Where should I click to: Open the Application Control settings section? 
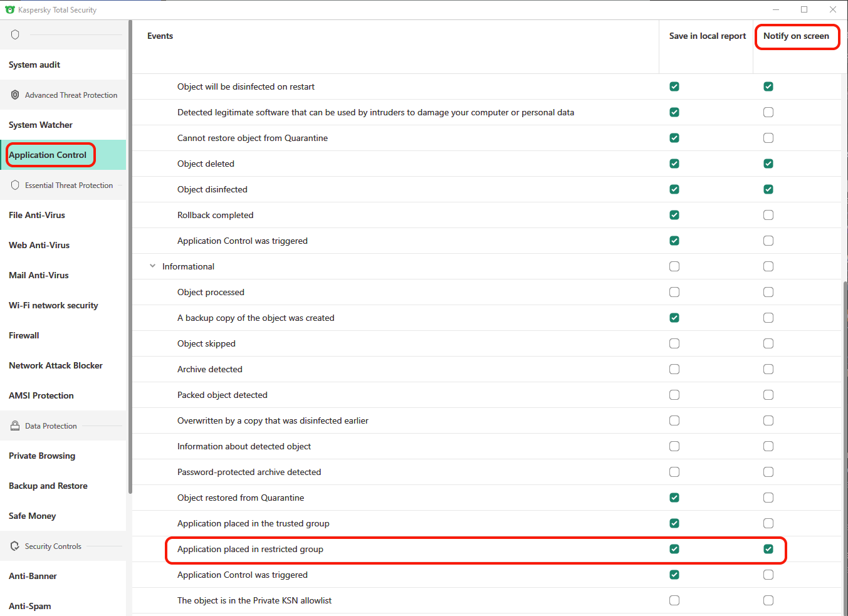click(x=48, y=155)
